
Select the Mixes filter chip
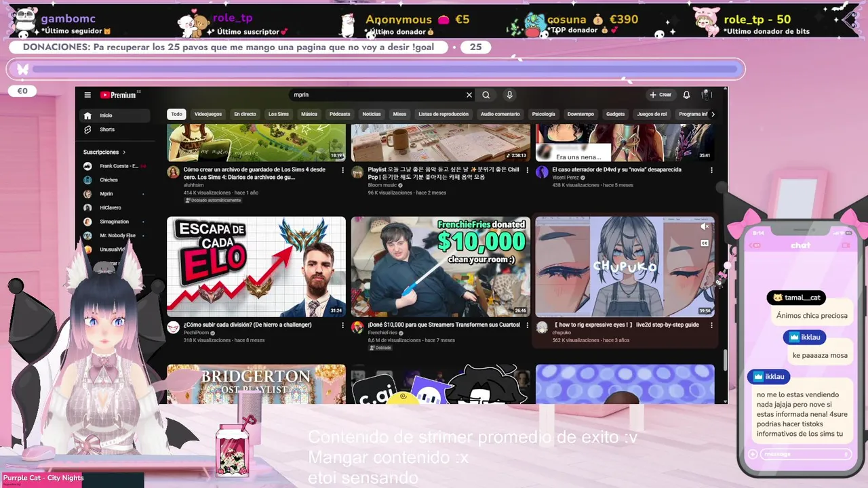point(399,115)
